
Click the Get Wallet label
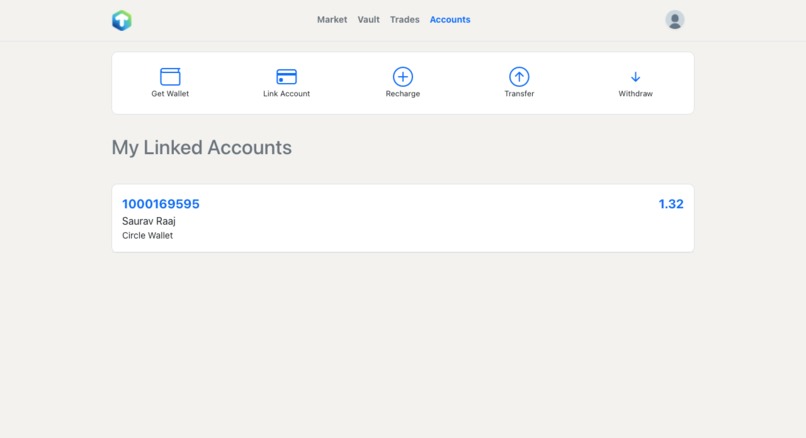170,94
